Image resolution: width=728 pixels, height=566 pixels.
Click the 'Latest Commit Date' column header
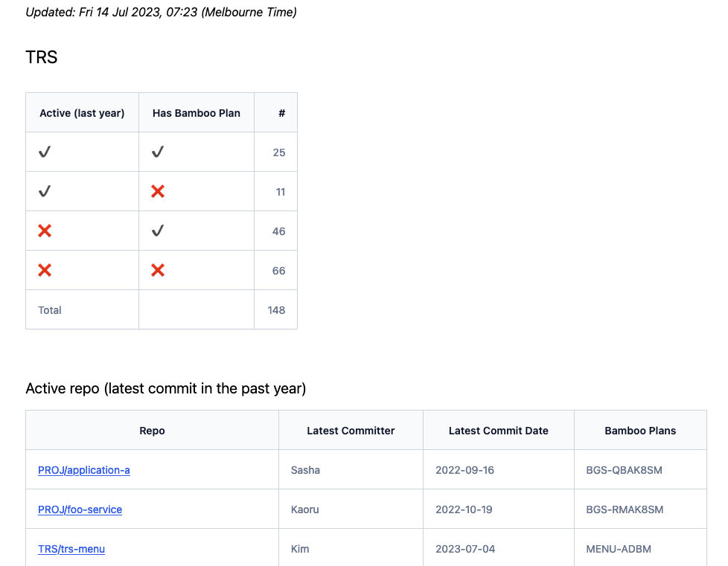click(x=499, y=431)
